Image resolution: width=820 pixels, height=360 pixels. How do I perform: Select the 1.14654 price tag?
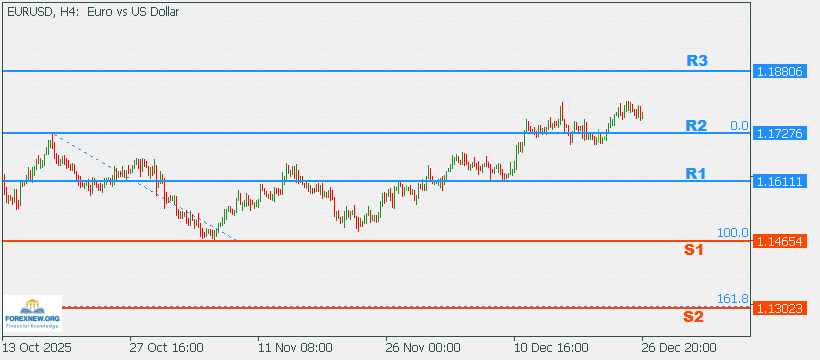point(779,241)
